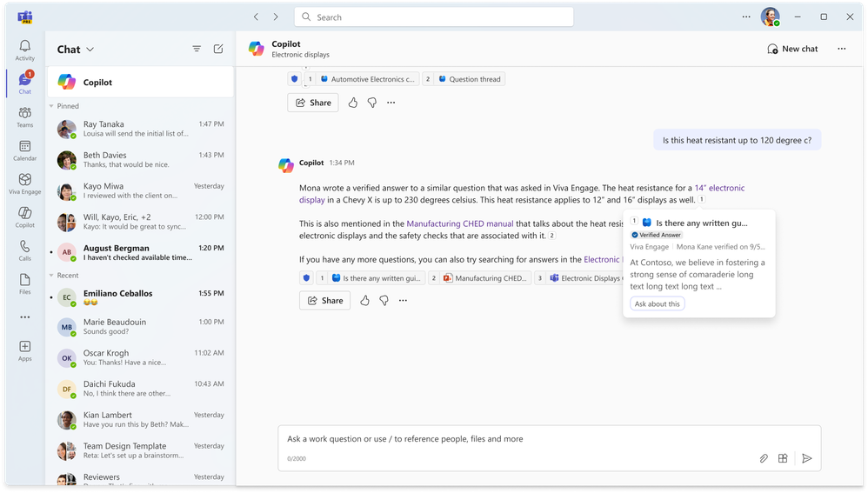Share the upper Copilot response
The image size is (868, 493).
click(313, 103)
